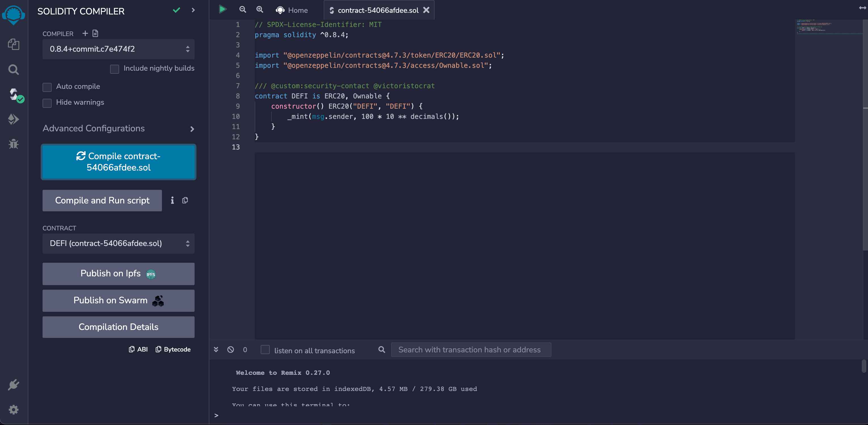Enable the Hide warnings checkbox
868x425 pixels.
(48, 102)
